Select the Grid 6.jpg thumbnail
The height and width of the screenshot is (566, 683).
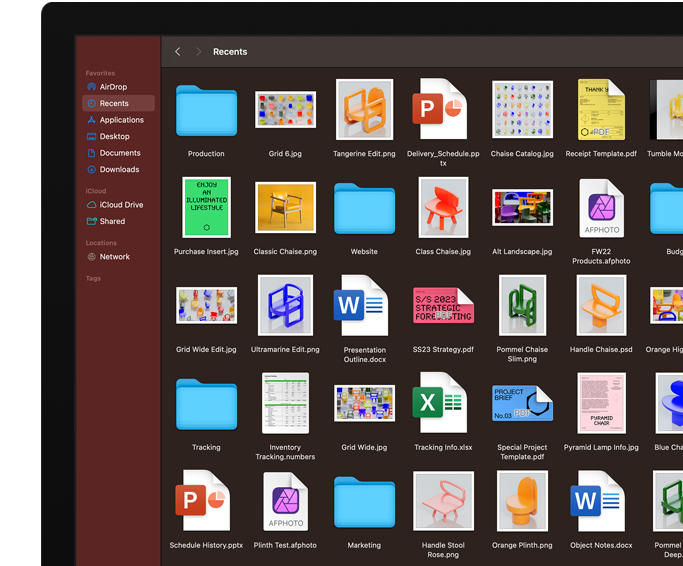coord(285,109)
